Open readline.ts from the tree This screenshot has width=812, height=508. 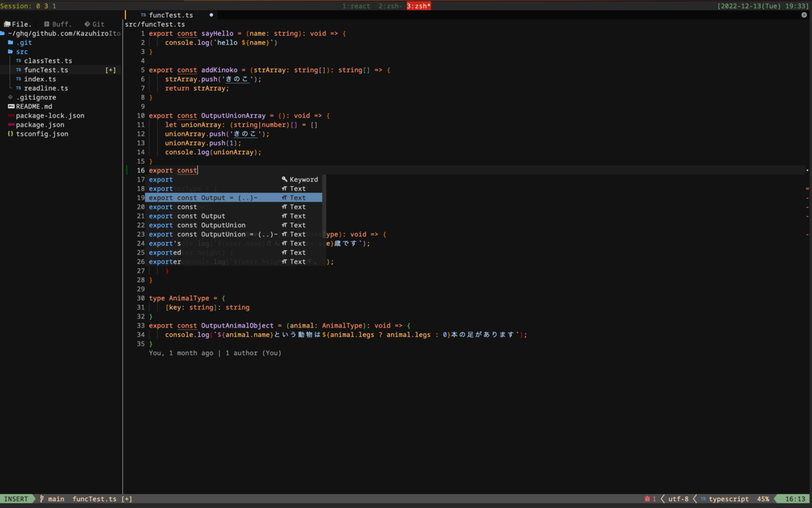point(46,88)
